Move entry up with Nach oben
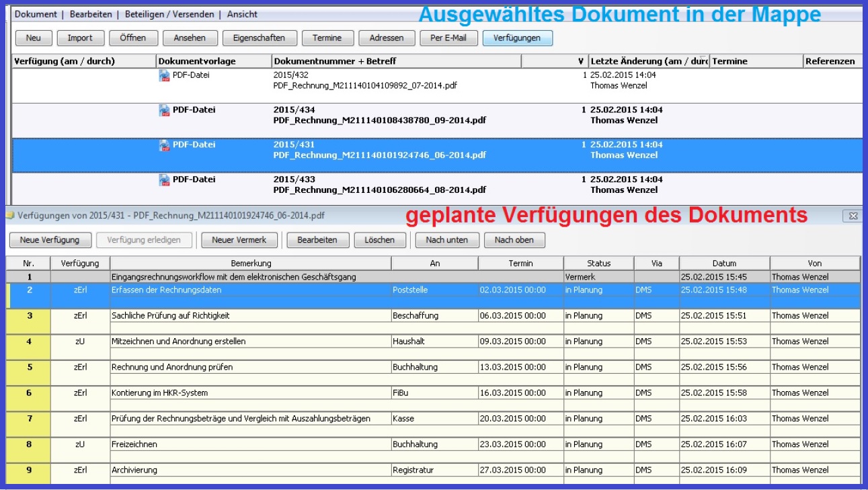This screenshot has width=868, height=490. (514, 240)
